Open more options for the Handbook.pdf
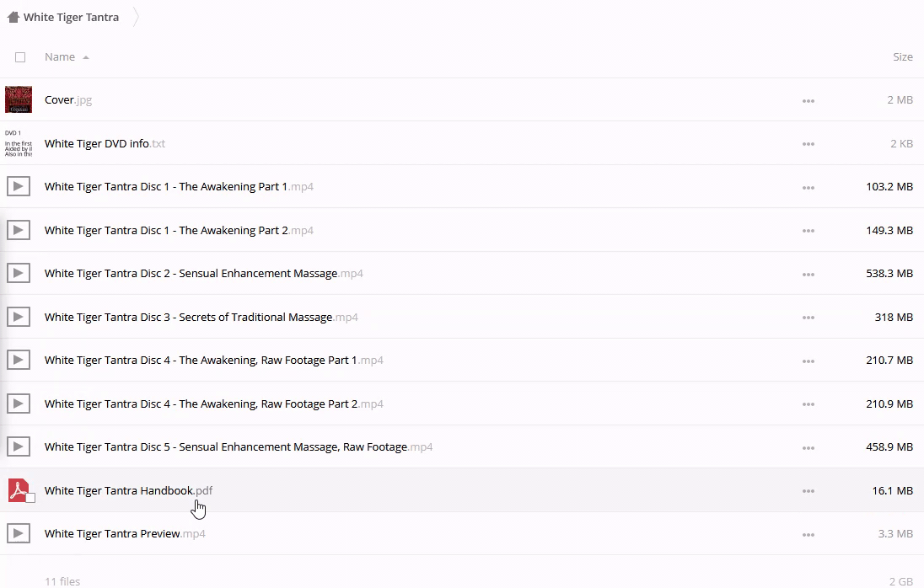 (x=808, y=491)
